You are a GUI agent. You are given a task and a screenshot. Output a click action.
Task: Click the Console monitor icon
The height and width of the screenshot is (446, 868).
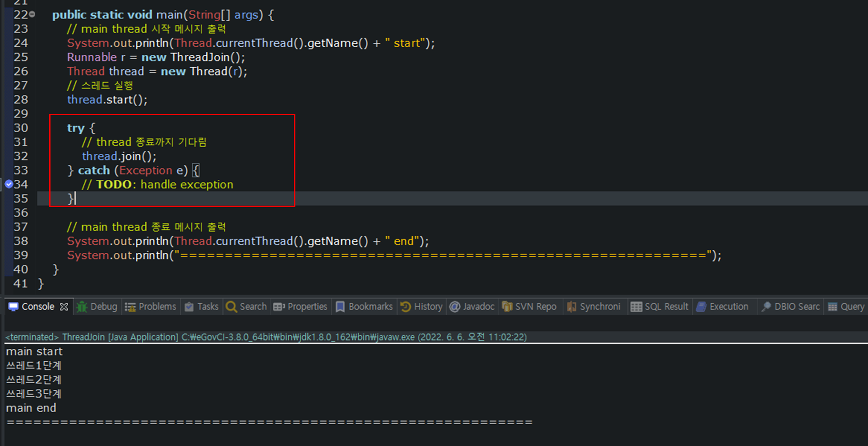click(x=13, y=307)
